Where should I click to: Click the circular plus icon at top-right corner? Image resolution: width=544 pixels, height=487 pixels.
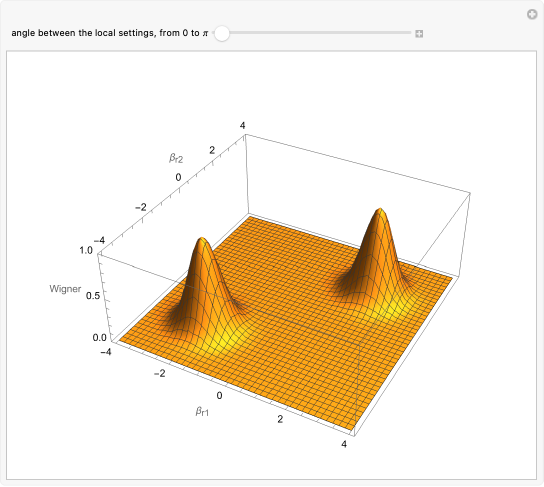click(532, 15)
